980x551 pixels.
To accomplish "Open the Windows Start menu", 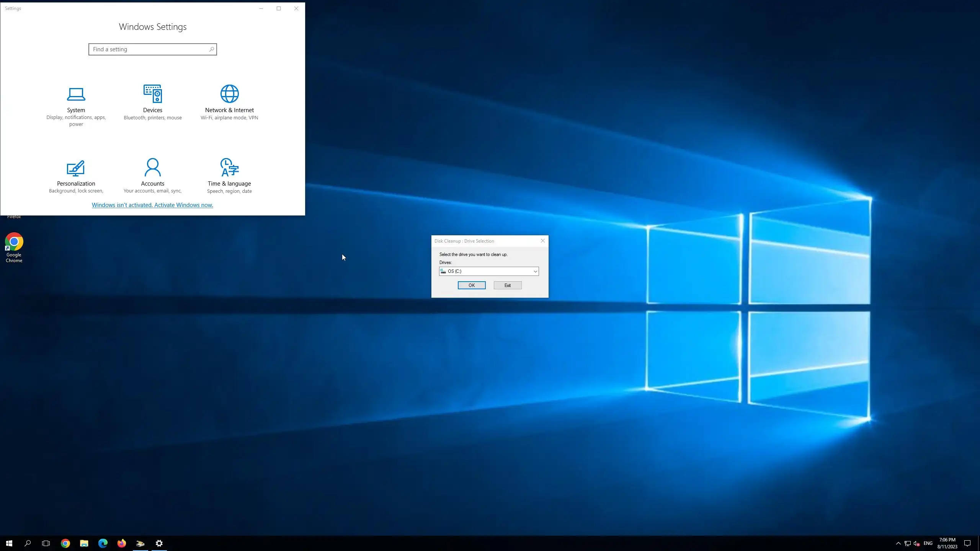I will pyautogui.click(x=9, y=543).
